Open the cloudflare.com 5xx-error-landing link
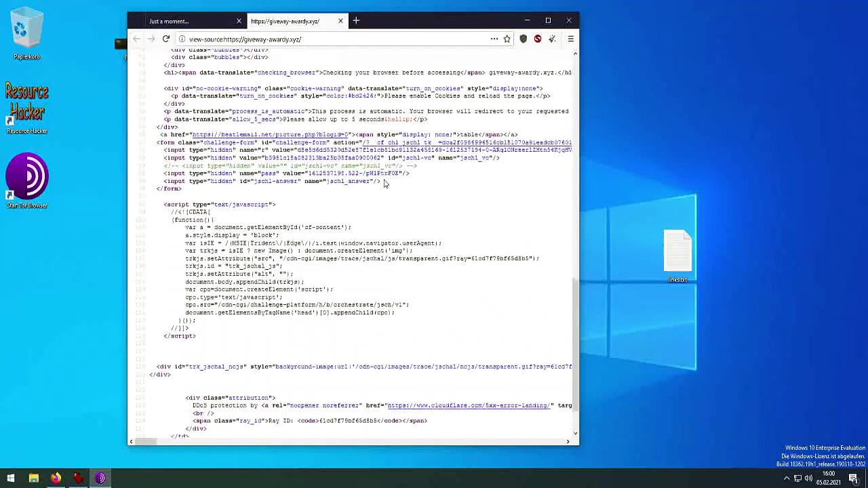 click(468, 405)
